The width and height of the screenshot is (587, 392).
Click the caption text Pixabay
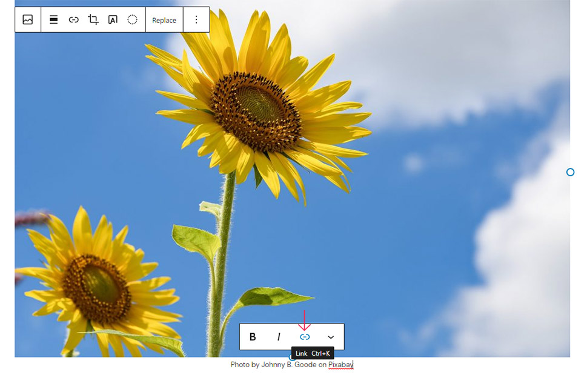pyautogui.click(x=340, y=365)
